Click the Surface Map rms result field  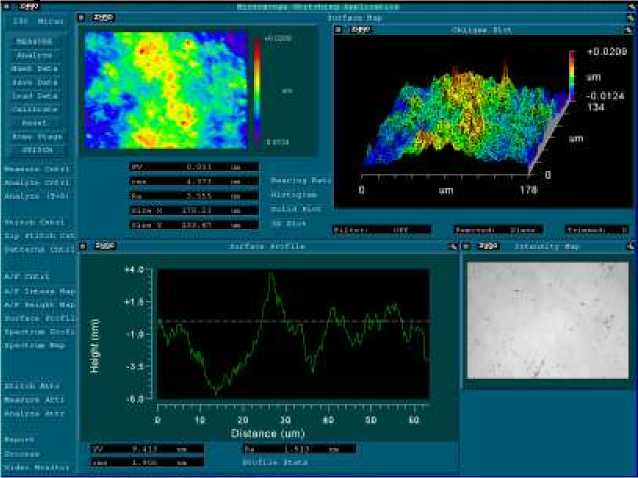pyautogui.click(x=194, y=181)
